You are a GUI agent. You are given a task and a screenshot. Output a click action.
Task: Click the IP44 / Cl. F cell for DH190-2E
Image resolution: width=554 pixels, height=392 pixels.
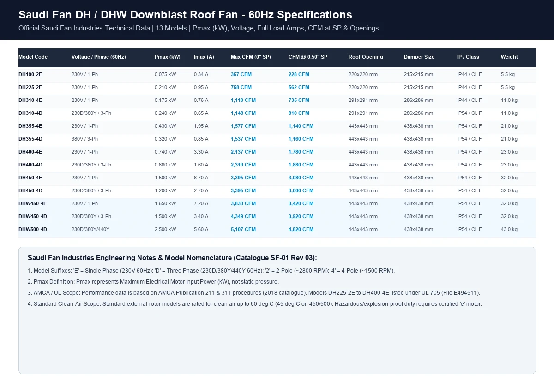coord(470,74)
